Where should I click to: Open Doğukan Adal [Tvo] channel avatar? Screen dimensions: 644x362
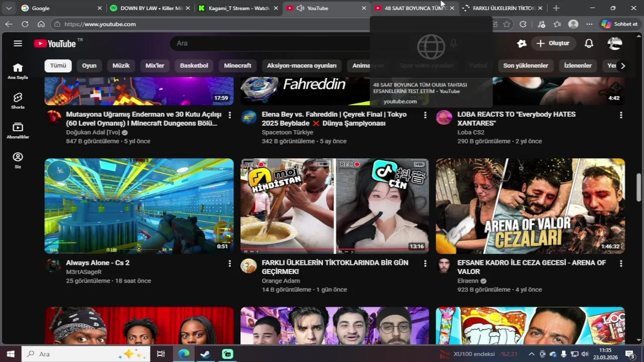pos(53,118)
